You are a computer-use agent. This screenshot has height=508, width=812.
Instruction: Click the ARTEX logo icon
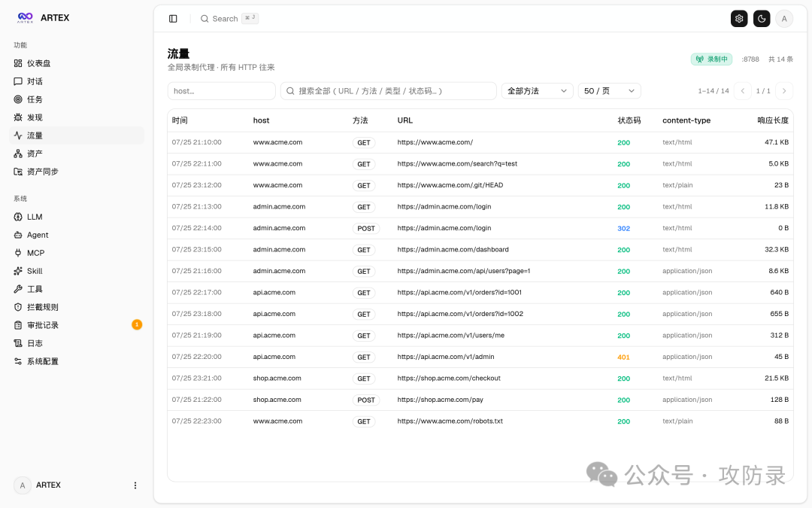coord(25,18)
